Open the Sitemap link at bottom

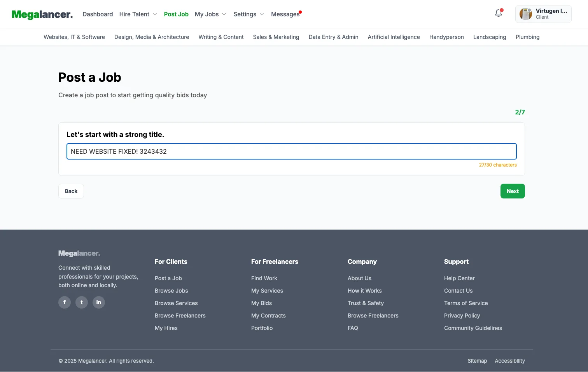[x=477, y=361]
